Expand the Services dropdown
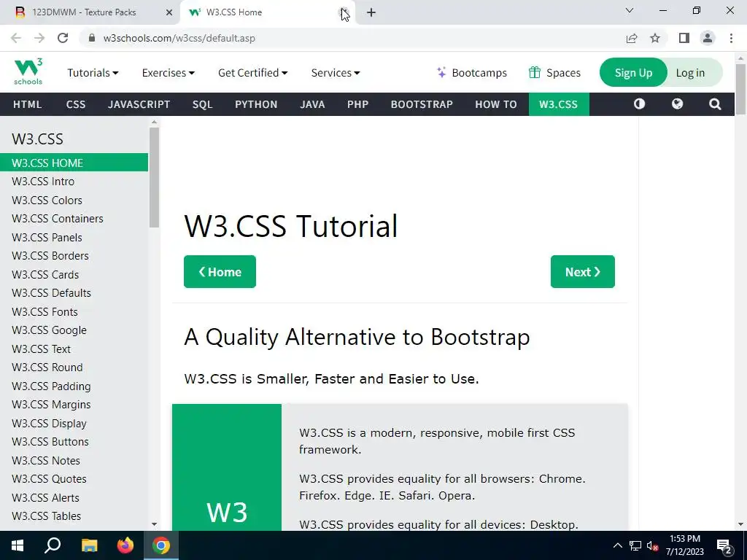This screenshot has width=747, height=560. pyautogui.click(x=336, y=73)
